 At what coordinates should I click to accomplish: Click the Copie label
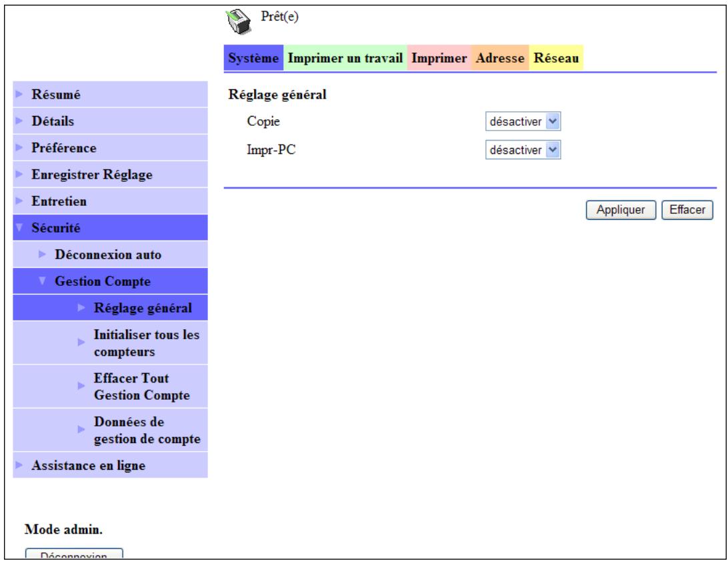click(x=263, y=121)
